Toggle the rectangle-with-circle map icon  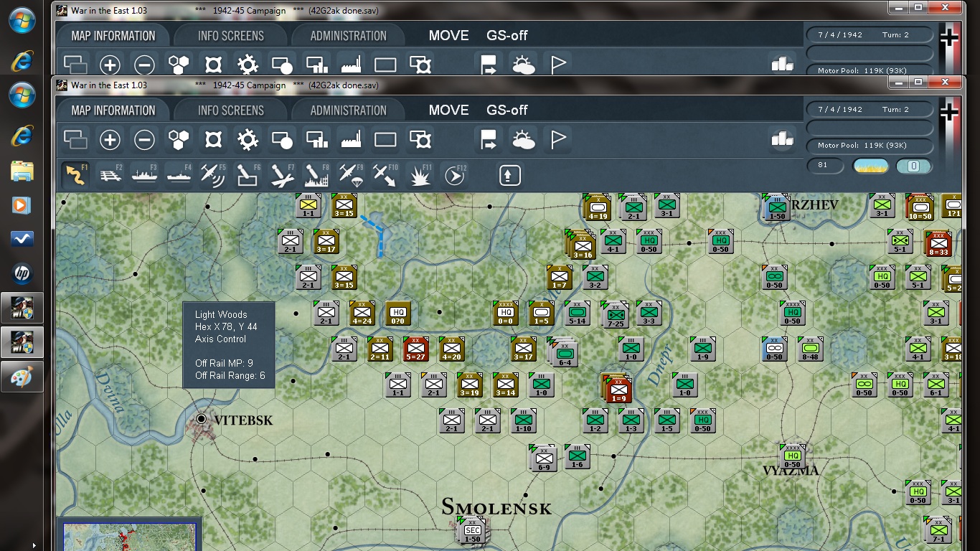click(x=282, y=139)
